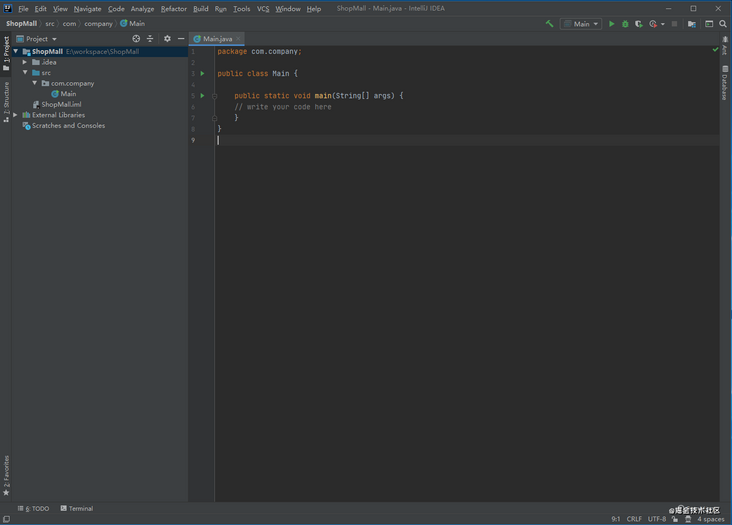
Task: Open the Refactor menu
Action: (x=173, y=9)
